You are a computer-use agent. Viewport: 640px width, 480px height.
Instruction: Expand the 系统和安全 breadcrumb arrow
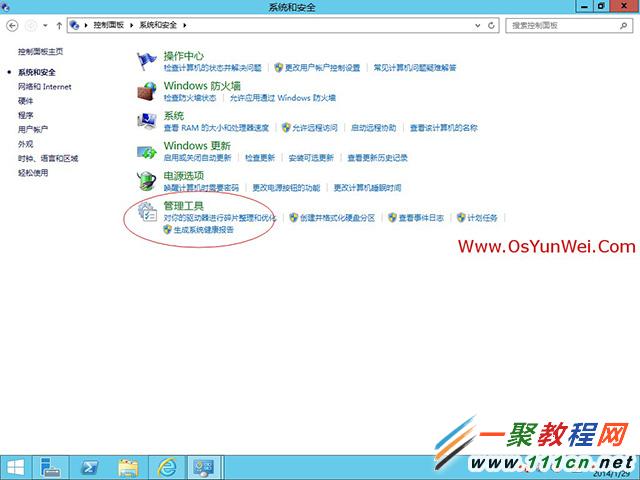[184, 25]
